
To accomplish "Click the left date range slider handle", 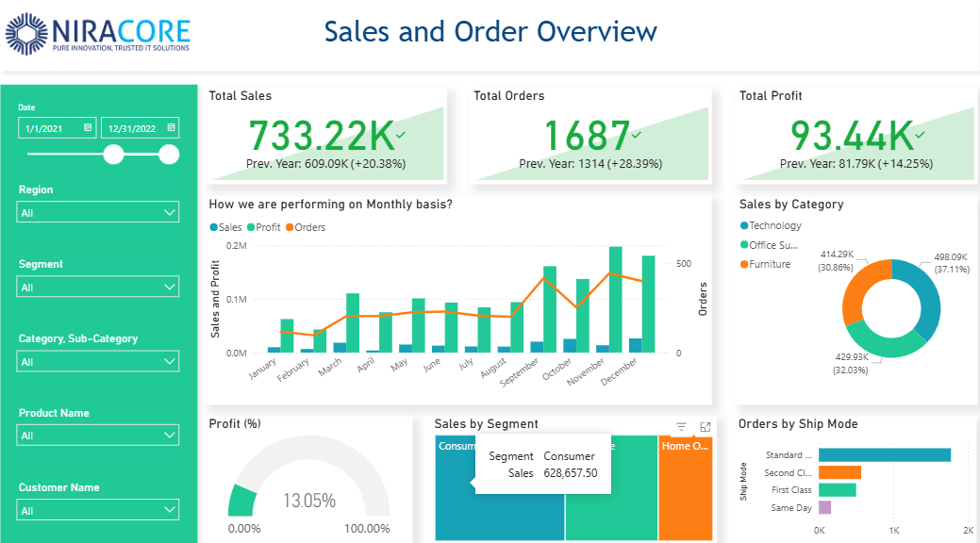I will point(113,155).
